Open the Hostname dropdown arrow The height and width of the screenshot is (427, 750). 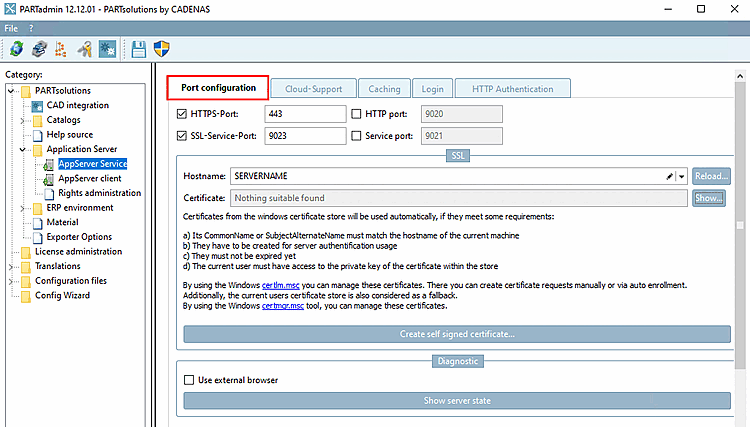point(682,176)
